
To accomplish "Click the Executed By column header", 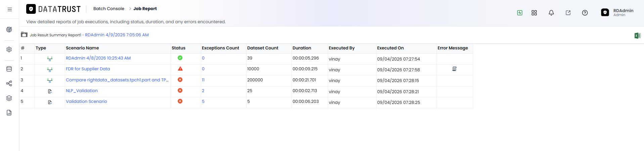I will pyautogui.click(x=341, y=48).
